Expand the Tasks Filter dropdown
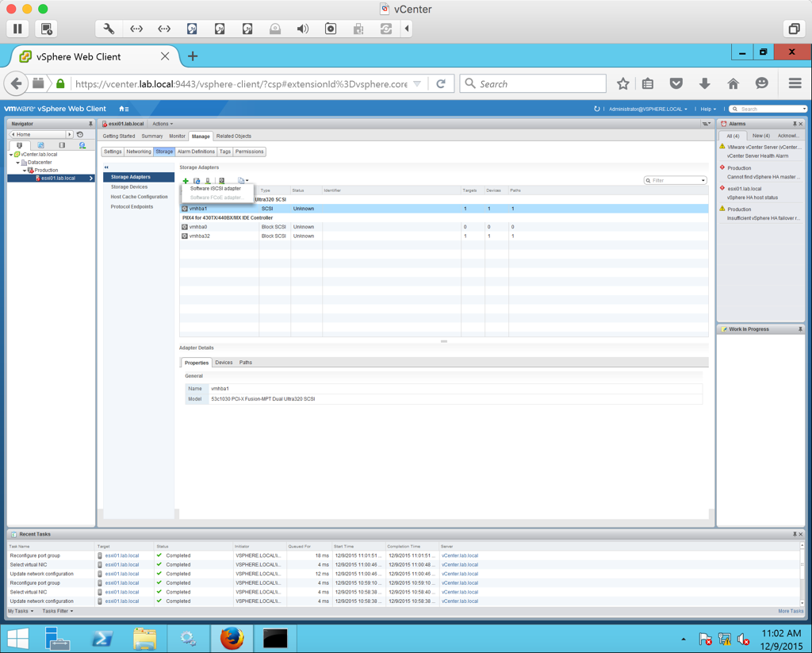 coord(57,611)
